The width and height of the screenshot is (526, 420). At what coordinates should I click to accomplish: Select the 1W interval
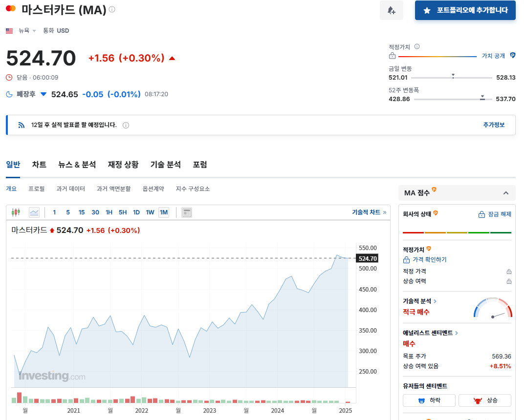click(x=150, y=212)
